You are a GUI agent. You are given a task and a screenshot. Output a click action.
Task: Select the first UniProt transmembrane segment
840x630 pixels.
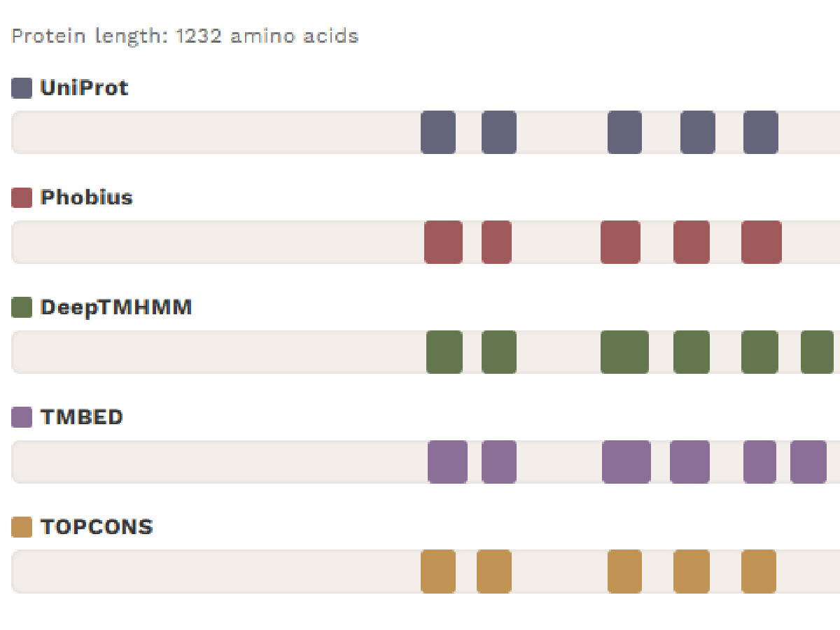coord(438,132)
